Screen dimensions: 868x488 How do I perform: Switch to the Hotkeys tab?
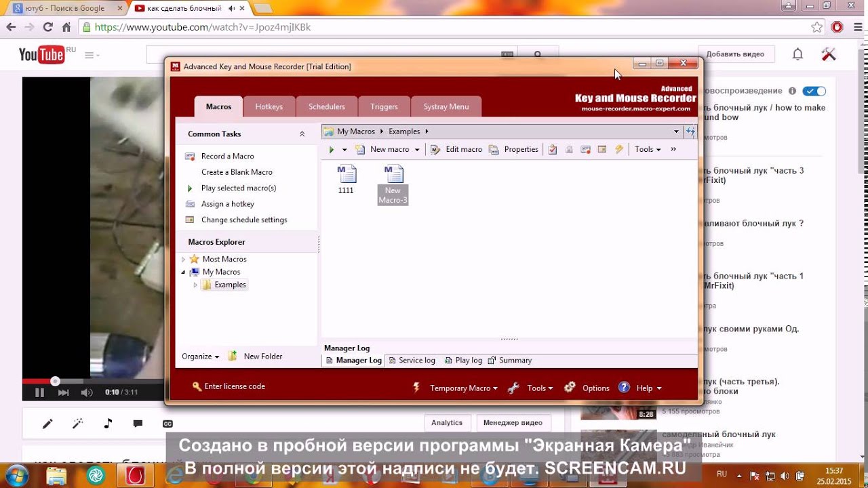(269, 107)
